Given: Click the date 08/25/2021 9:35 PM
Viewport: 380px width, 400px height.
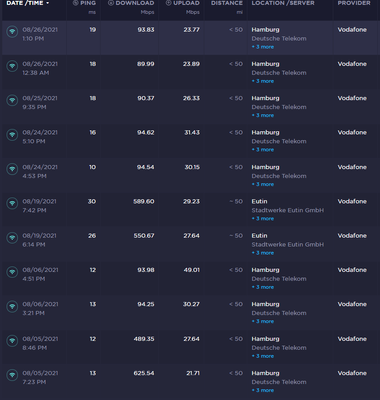Looking at the screenshot, I should (40, 103).
